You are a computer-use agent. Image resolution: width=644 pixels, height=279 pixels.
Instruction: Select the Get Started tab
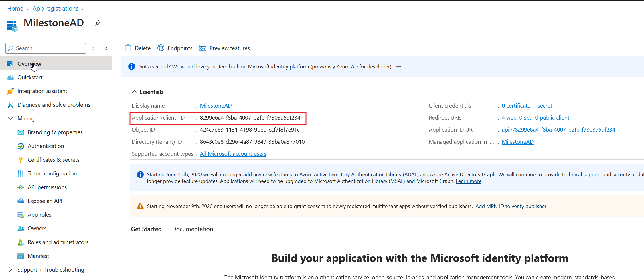pyautogui.click(x=146, y=229)
